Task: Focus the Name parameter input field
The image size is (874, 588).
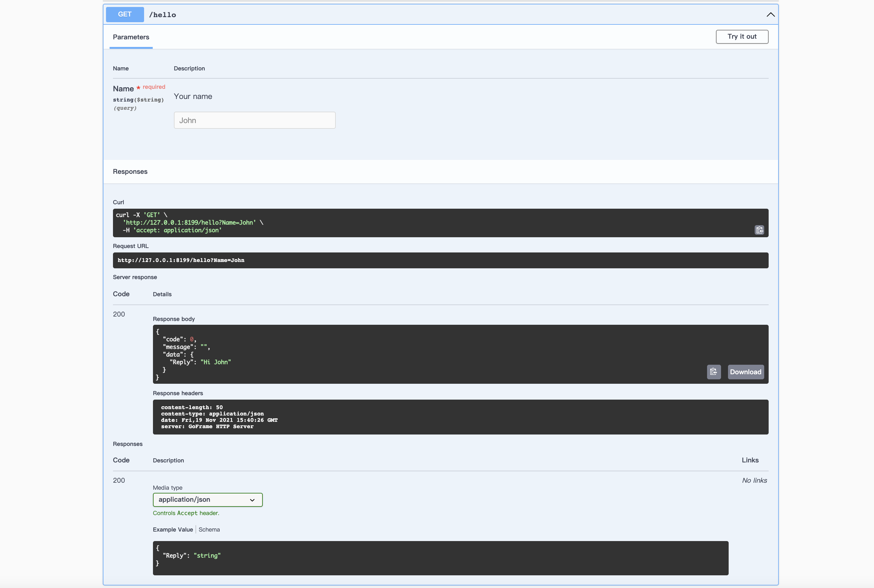Action: tap(255, 121)
